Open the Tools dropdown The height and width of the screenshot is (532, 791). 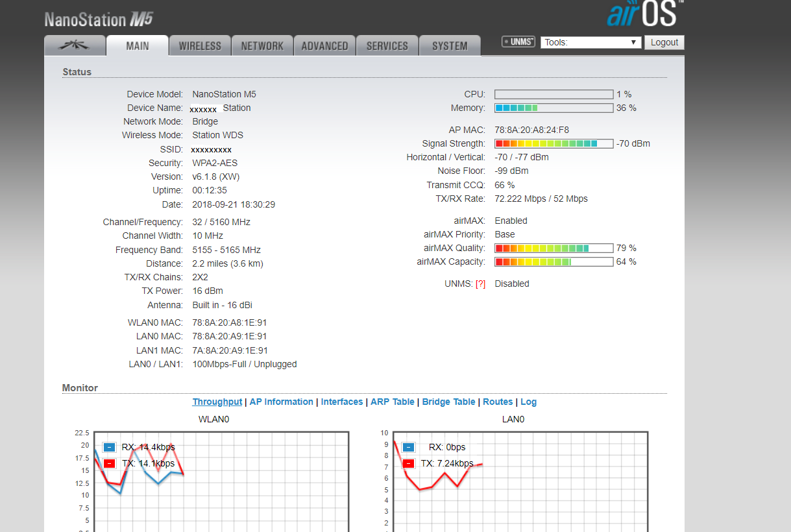point(591,42)
